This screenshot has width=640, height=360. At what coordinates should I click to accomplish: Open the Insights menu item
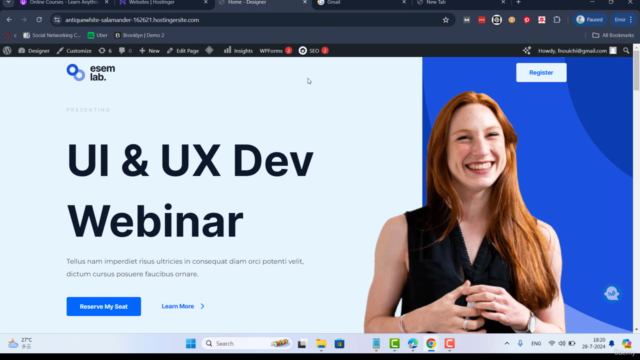pos(238,51)
